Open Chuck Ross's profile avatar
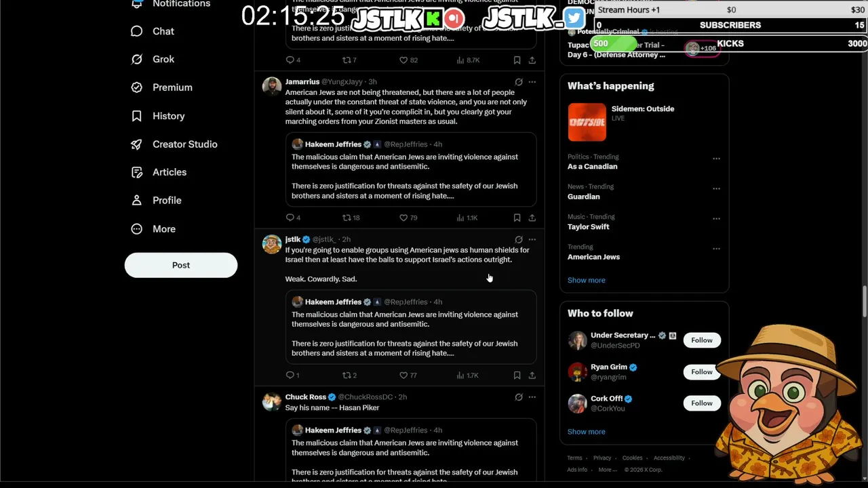This screenshot has height=488, width=868. click(272, 402)
